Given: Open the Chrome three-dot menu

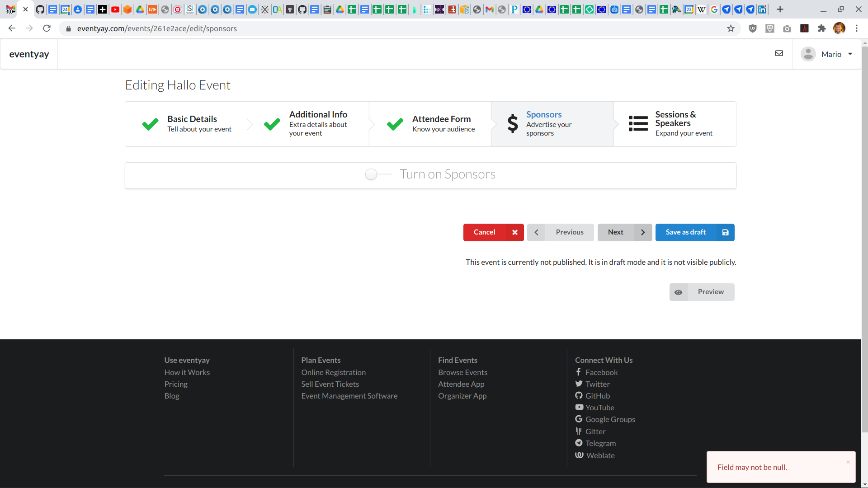Looking at the screenshot, I should (x=857, y=28).
